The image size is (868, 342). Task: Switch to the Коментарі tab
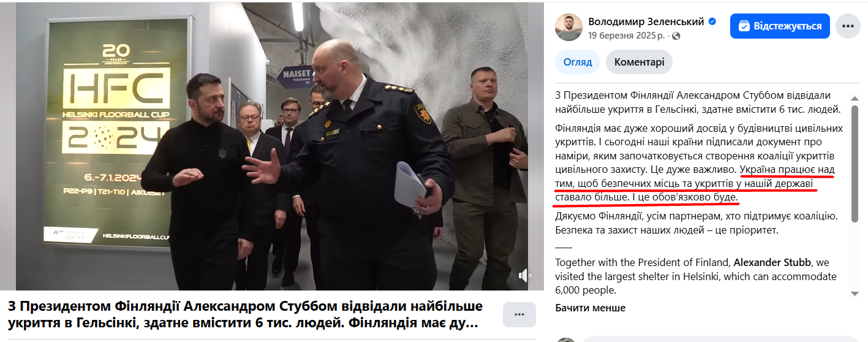click(639, 62)
